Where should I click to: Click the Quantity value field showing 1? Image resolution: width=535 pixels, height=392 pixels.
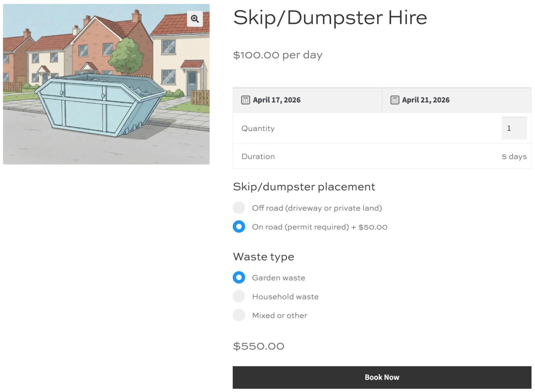(x=514, y=128)
